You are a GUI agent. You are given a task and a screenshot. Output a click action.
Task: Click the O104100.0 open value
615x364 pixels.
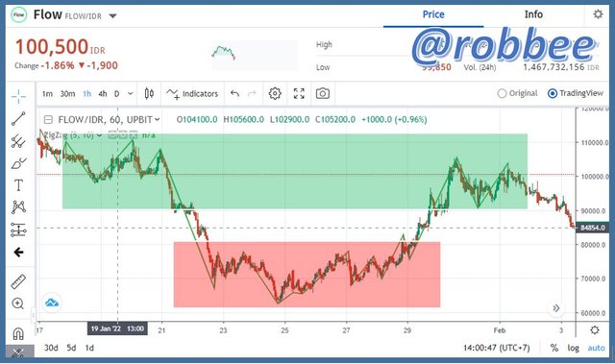pyautogui.click(x=196, y=119)
